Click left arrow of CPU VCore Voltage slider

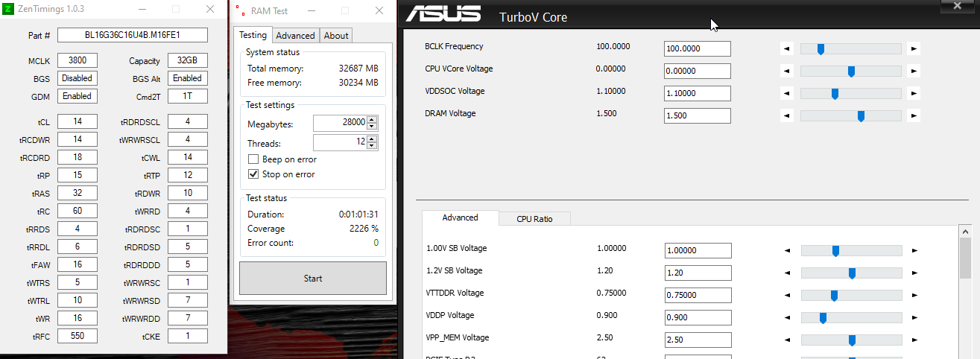click(x=787, y=72)
